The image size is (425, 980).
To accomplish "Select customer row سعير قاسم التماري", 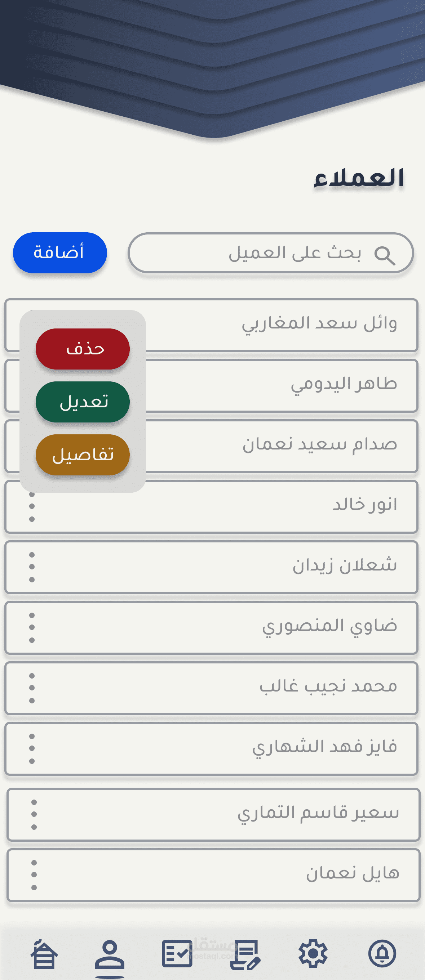I will tap(214, 815).
